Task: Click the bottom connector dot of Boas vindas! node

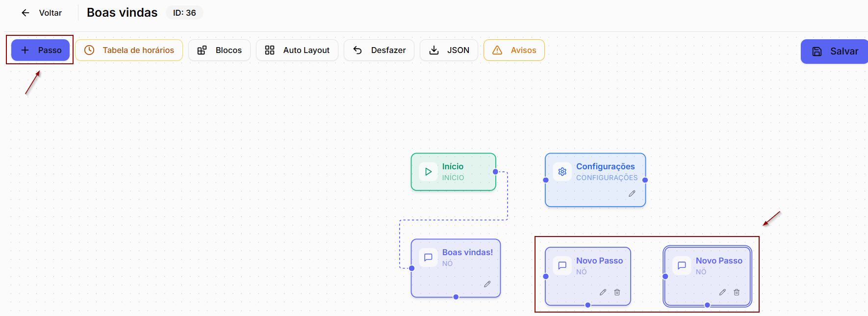Action: click(x=456, y=297)
